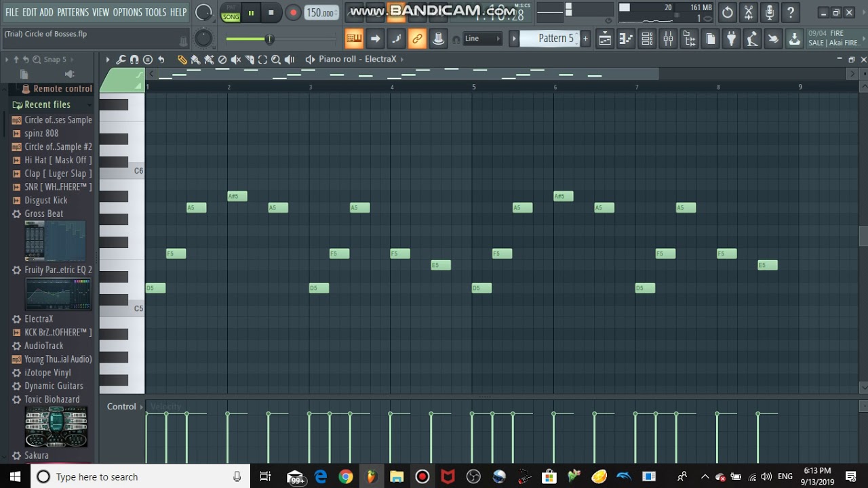Viewport: 868px width, 488px height.
Task: Open the piano roll Tools wrench menu
Action: coord(121,60)
